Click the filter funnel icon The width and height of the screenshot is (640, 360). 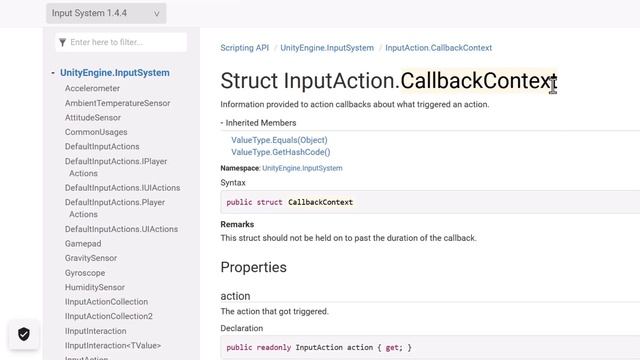click(62, 42)
